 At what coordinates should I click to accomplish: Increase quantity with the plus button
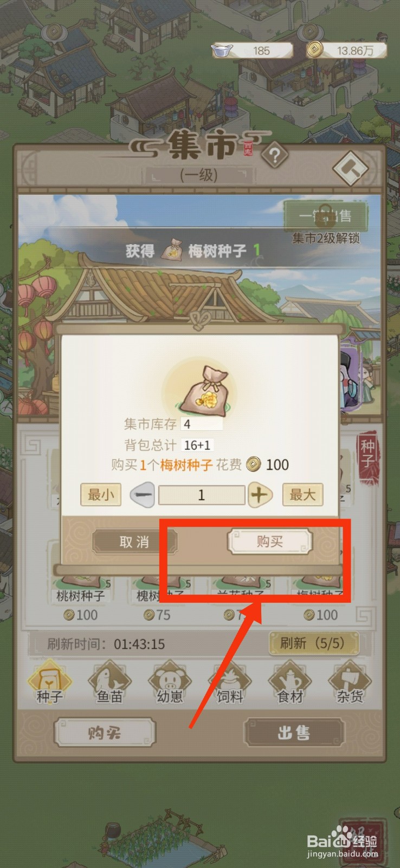260,495
